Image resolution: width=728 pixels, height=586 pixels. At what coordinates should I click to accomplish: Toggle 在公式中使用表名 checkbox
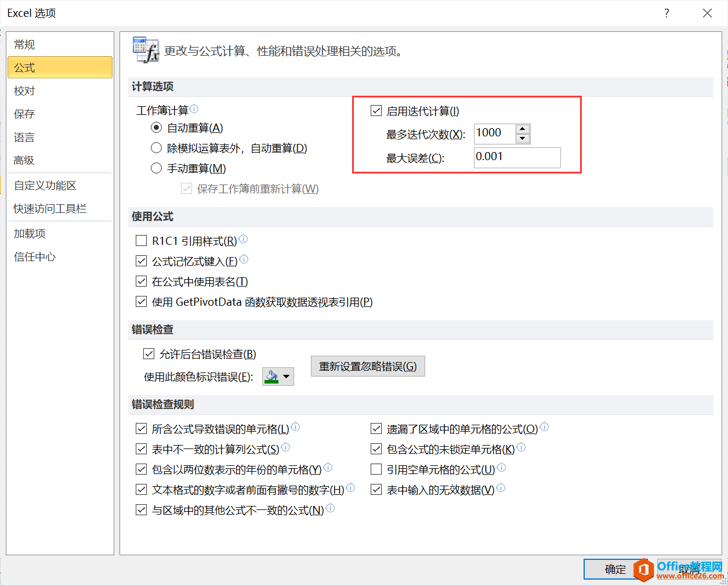[141, 281]
